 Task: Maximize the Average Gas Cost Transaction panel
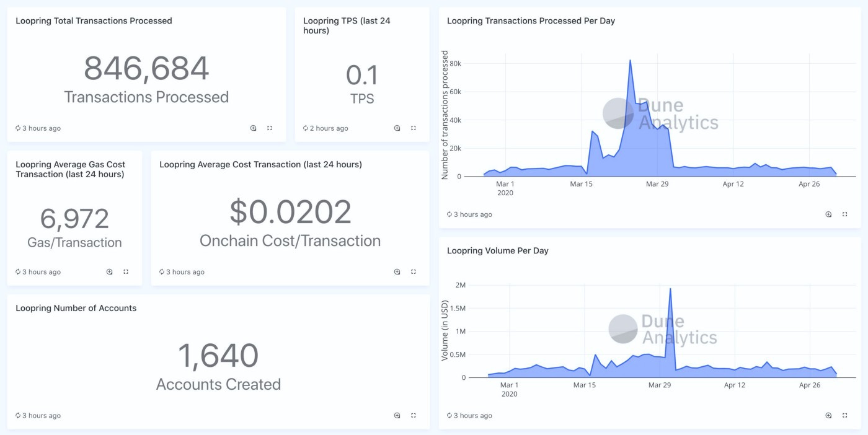pos(126,272)
